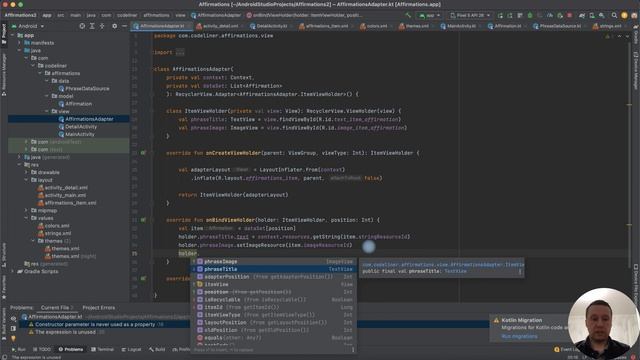Viewport: 640px width, 360px height.
Task: Choose phraseTitle in the completion popup
Action: (x=273, y=269)
